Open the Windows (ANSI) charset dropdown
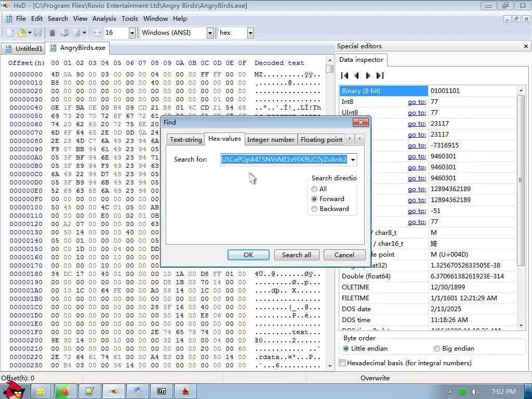532x399 pixels. [x=210, y=33]
